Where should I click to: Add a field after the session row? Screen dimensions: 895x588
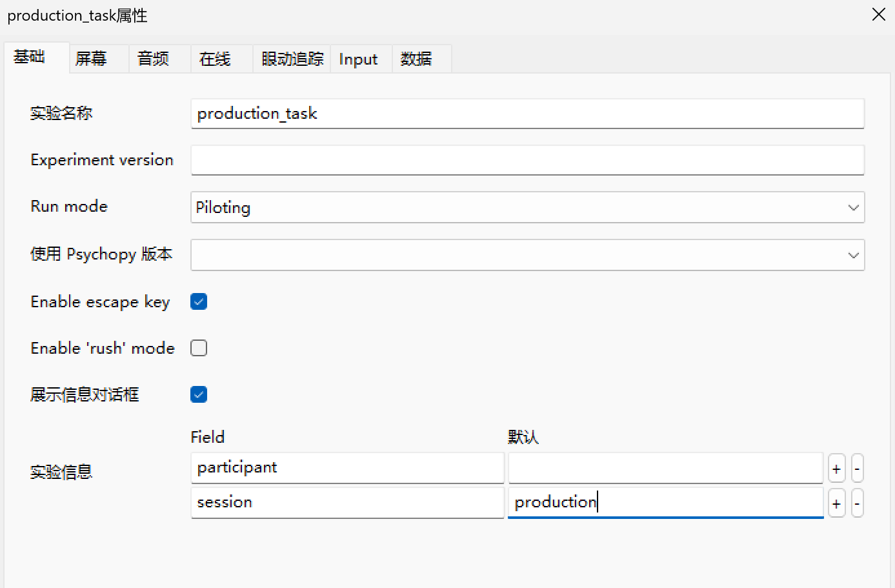[x=836, y=503]
